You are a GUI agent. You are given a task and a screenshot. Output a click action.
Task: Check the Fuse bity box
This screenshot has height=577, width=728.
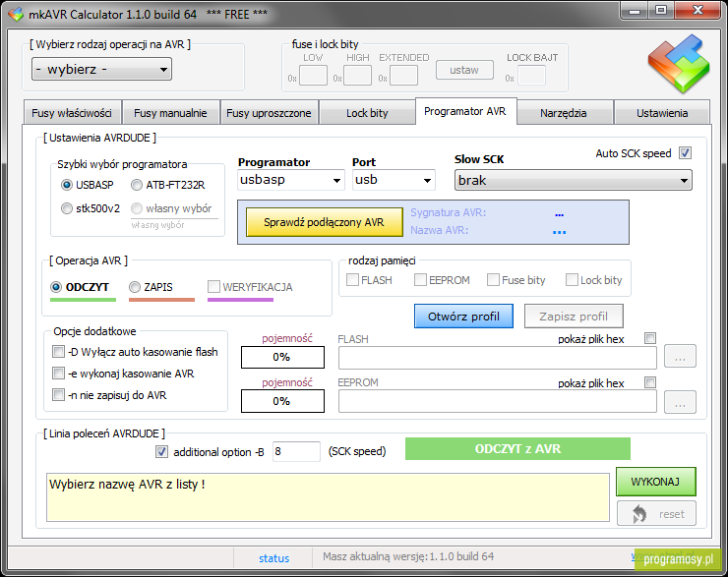[493, 280]
